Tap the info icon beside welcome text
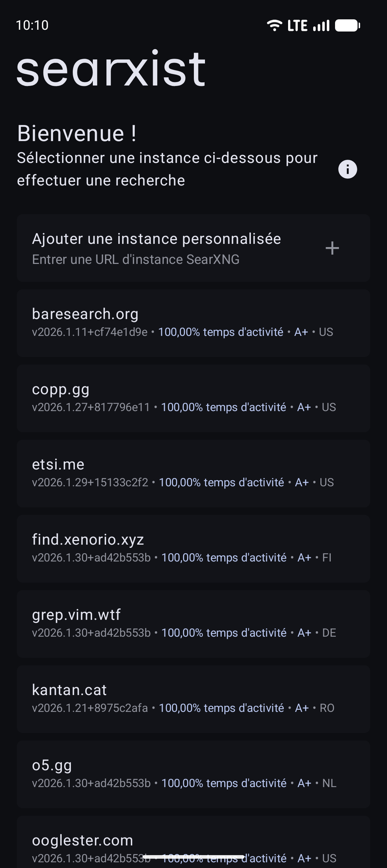387x868 pixels. 348,169
